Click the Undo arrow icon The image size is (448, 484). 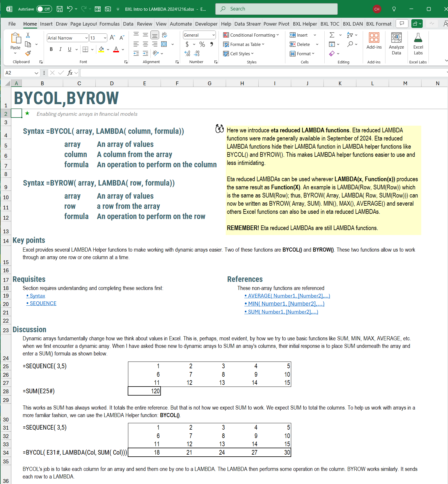coord(70,9)
